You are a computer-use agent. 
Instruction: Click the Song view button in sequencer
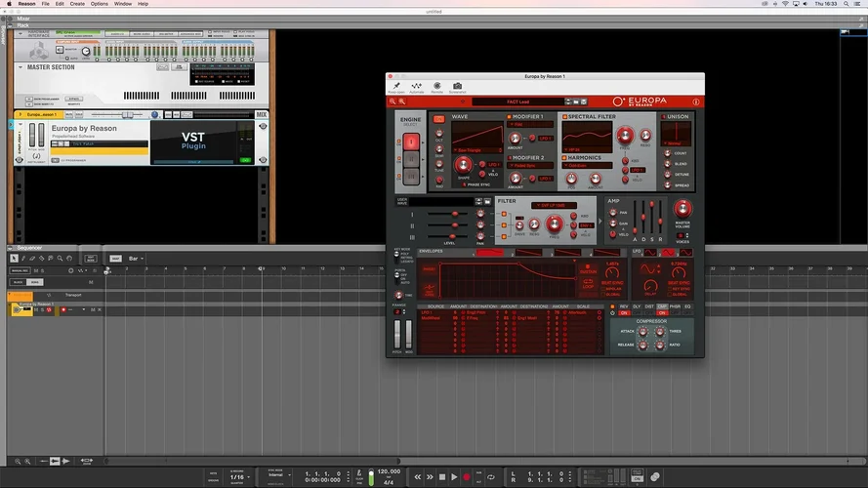pos(34,282)
